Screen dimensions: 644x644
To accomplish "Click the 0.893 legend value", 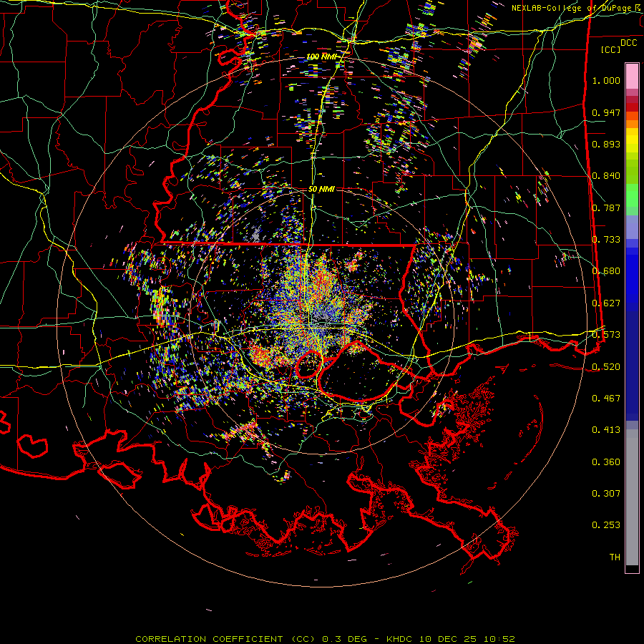I will 606,144.
